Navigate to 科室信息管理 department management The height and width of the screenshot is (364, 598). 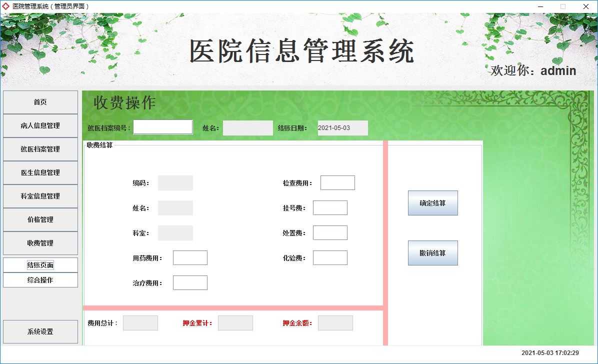(40, 196)
